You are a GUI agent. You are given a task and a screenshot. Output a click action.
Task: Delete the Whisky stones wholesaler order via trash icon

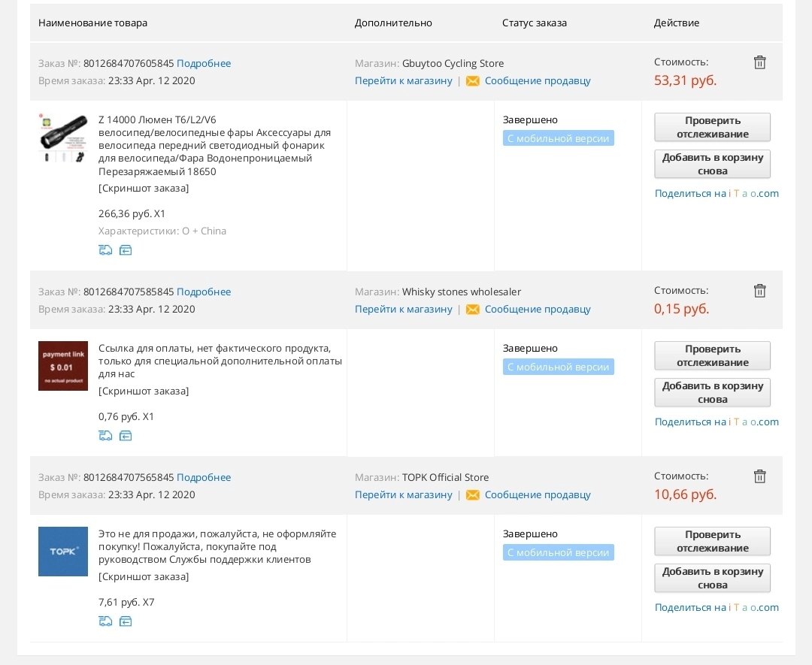point(759,291)
